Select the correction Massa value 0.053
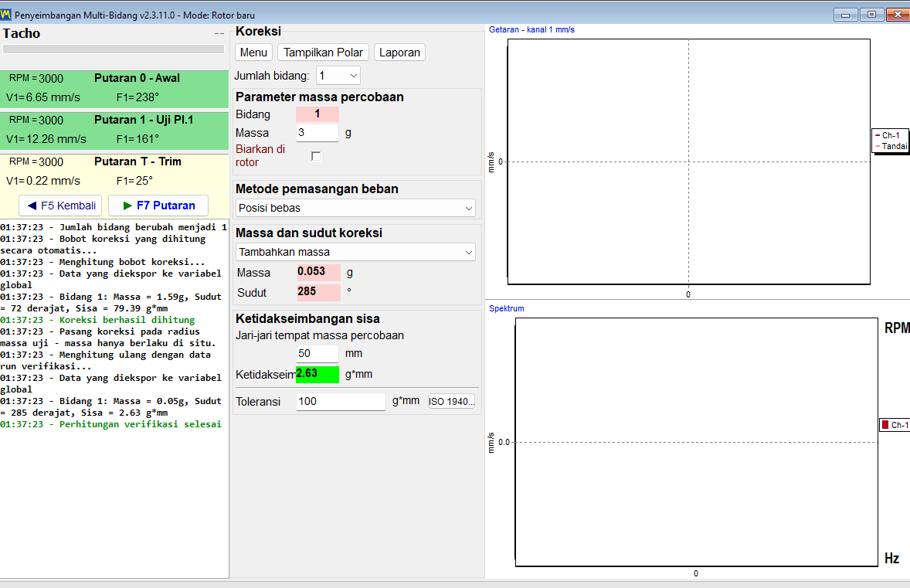The image size is (910, 588). pos(318,272)
